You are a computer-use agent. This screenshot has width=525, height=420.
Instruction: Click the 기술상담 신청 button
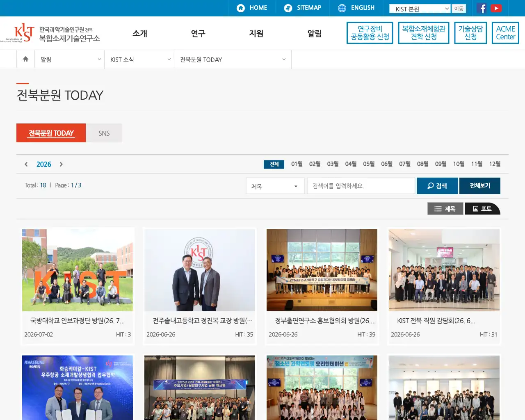click(470, 33)
